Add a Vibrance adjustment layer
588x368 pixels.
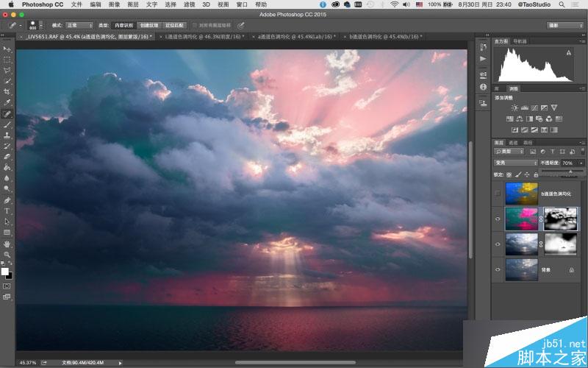[x=554, y=107]
